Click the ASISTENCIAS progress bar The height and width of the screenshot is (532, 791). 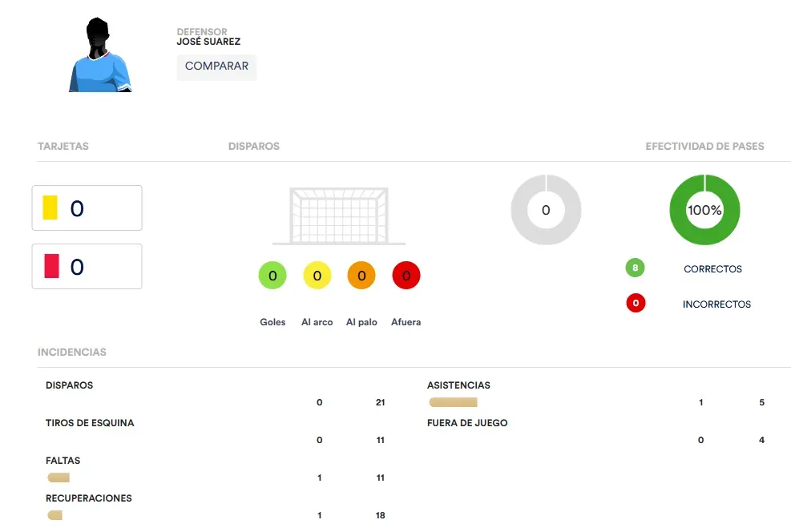point(453,402)
